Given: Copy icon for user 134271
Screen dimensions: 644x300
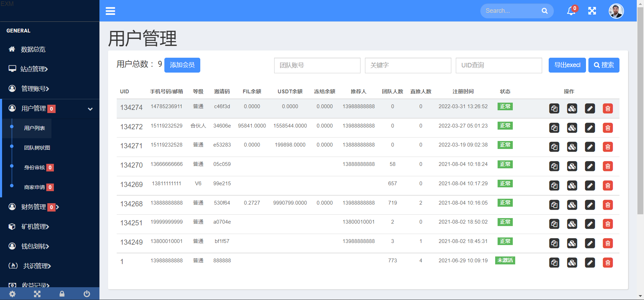Looking at the screenshot, I should [x=554, y=147].
